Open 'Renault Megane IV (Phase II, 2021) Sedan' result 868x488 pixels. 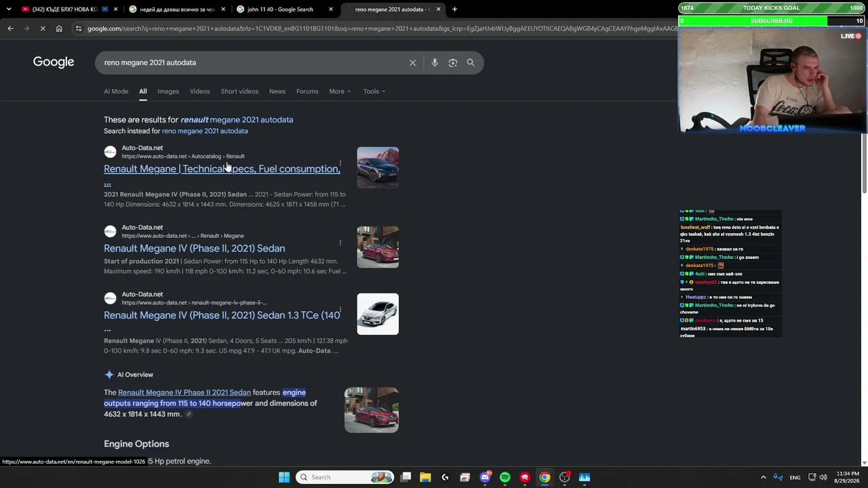pos(194,249)
